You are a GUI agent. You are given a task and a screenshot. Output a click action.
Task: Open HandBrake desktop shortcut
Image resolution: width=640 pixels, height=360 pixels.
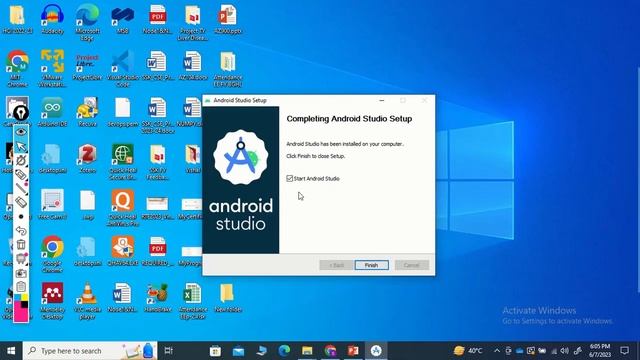(158, 298)
